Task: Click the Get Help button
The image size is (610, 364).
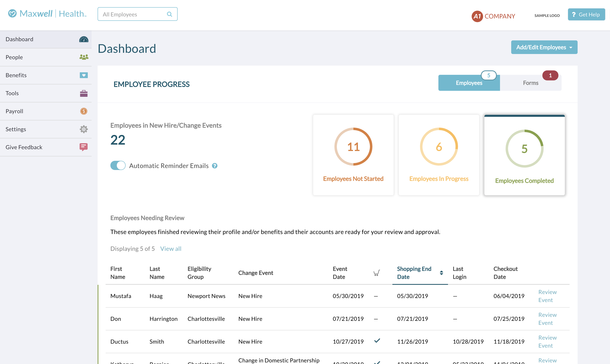Action: tap(586, 14)
